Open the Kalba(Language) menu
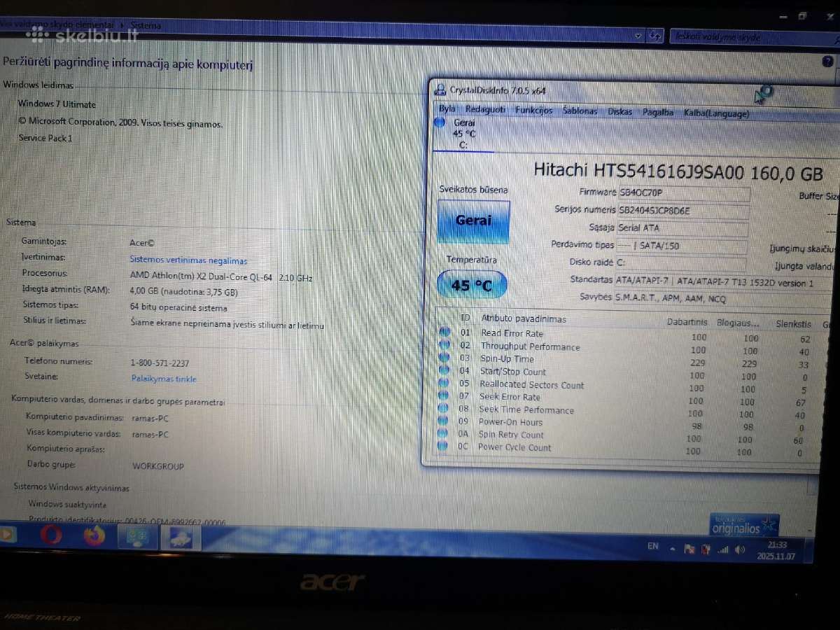This screenshot has width=840, height=630. [x=716, y=113]
